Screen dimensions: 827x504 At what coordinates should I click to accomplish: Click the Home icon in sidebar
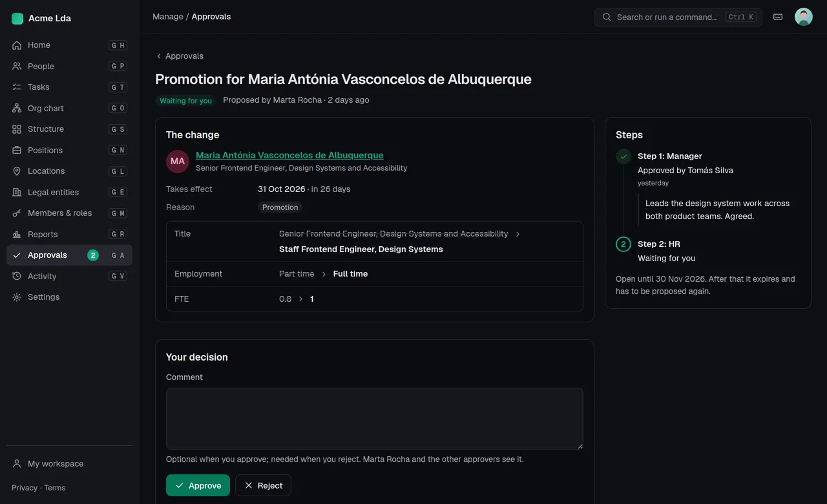click(17, 45)
